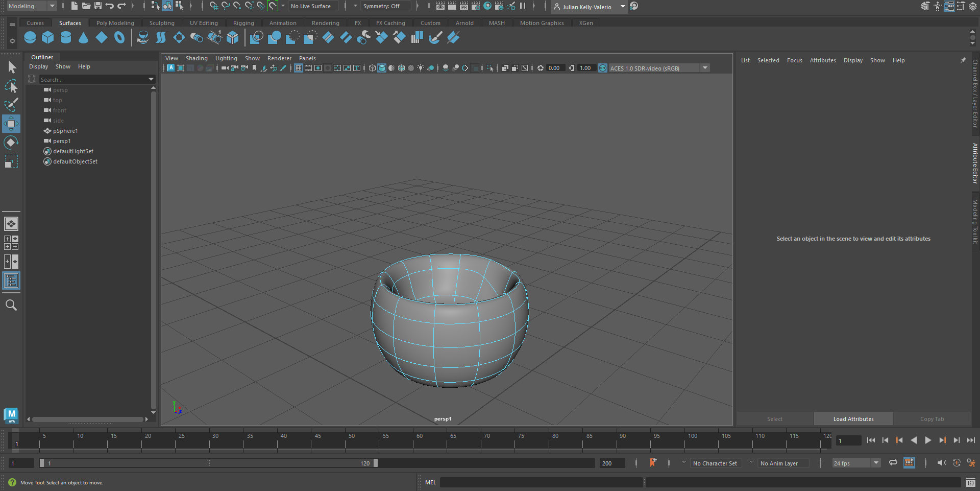Choose the Select tool in the toolbox
This screenshot has width=980, height=491.
coord(11,67)
